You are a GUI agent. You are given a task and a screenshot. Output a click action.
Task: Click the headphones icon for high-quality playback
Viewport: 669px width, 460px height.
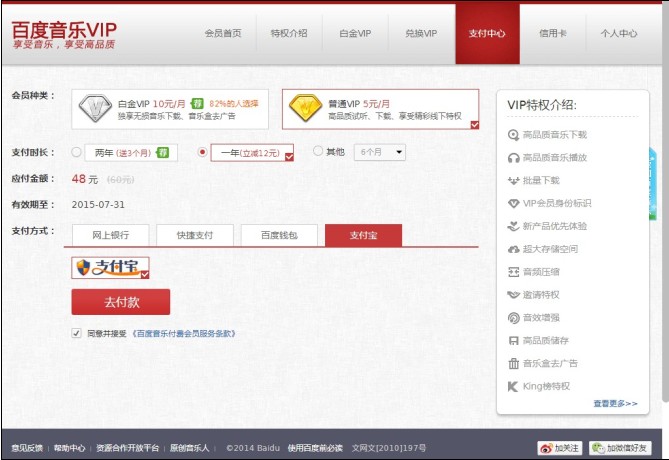513,158
